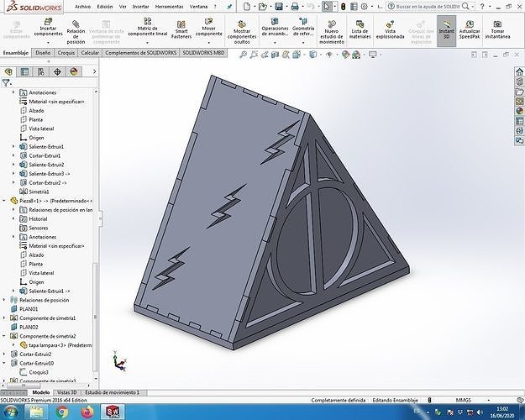
Task: Collapse the Cortar-Extruir10 node
Action: click(4, 363)
